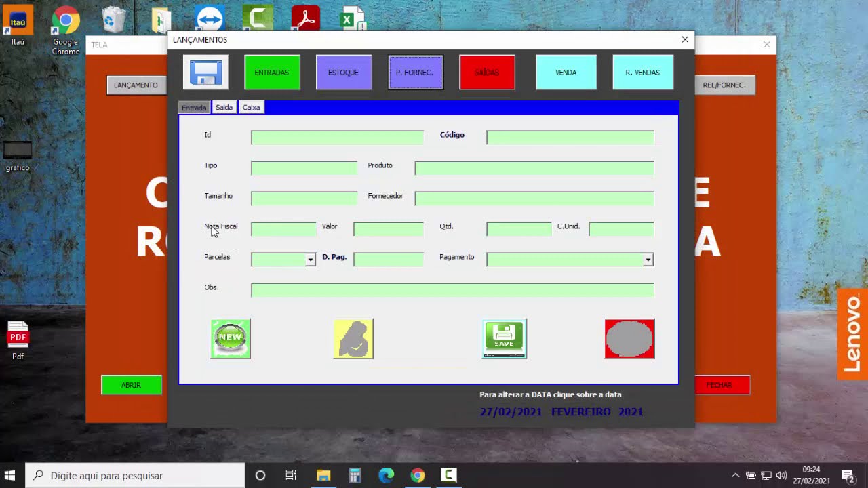Open the grafico desktop item

[x=18, y=156]
